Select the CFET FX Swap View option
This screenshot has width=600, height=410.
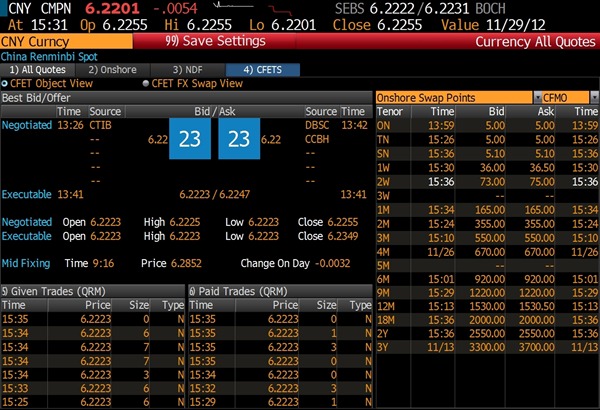tap(147, 84)
